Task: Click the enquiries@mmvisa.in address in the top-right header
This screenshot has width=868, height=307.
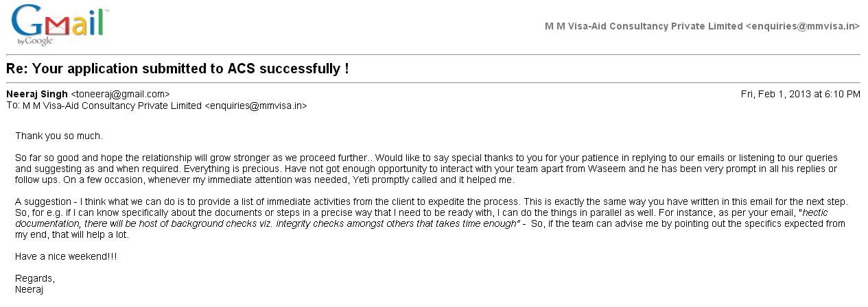Action: (803, 26)
